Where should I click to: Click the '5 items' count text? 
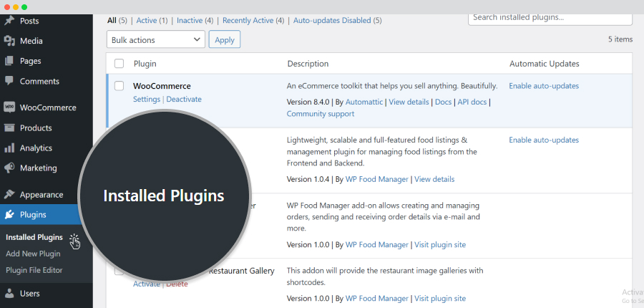point(620,39)
